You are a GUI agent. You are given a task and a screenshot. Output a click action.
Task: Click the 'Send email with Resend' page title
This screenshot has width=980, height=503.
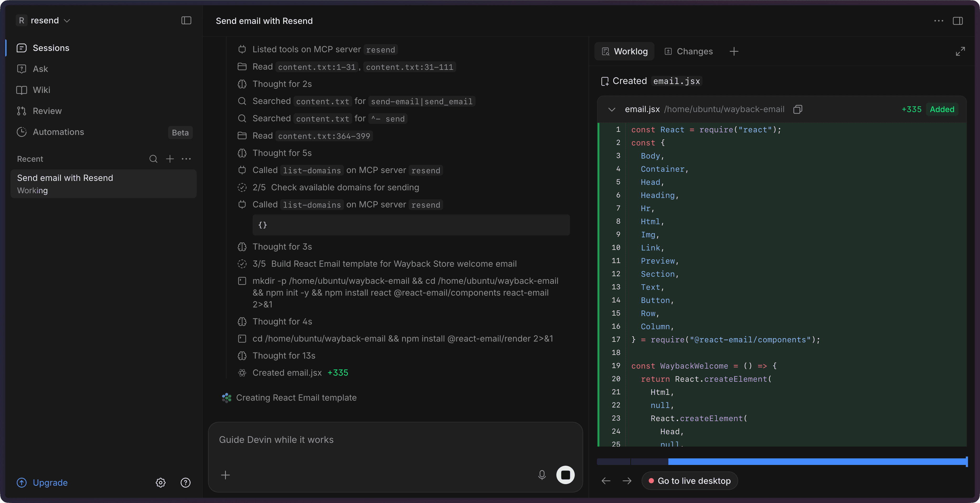pos(264,21)
